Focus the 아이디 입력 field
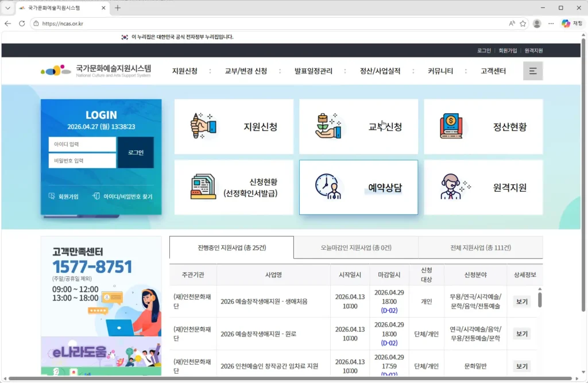Screen dimensions: 588x383 coord(82,144)
